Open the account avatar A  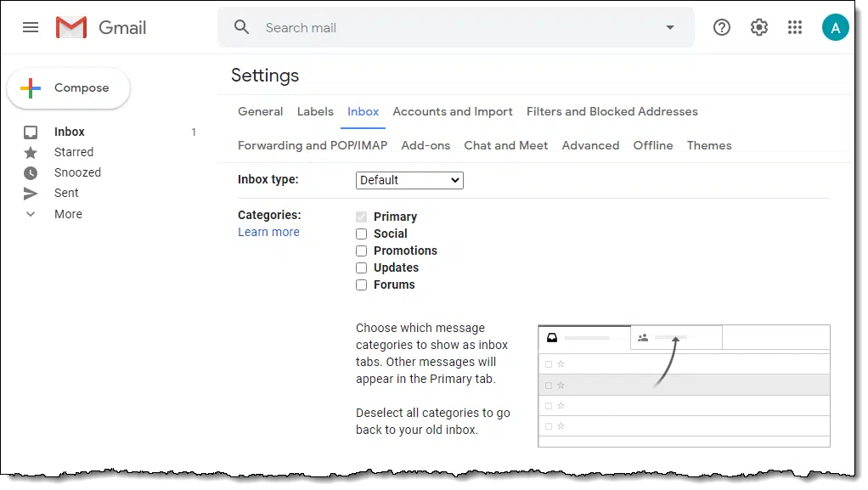(835, 27)
